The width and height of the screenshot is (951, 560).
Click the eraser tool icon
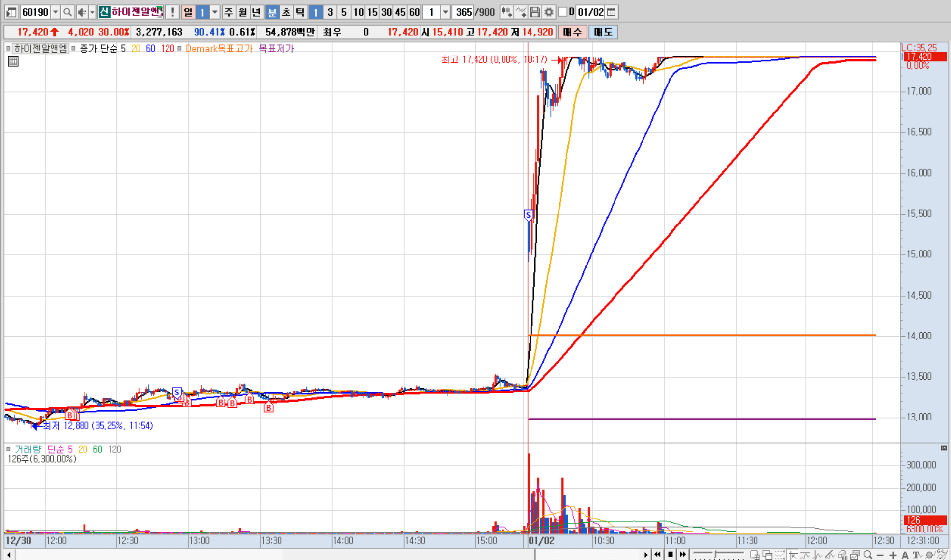click(843, 555)
